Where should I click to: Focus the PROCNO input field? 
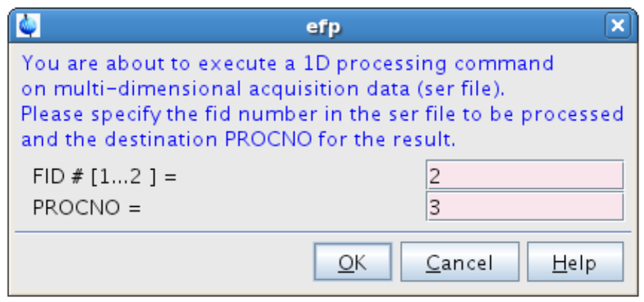525,207
